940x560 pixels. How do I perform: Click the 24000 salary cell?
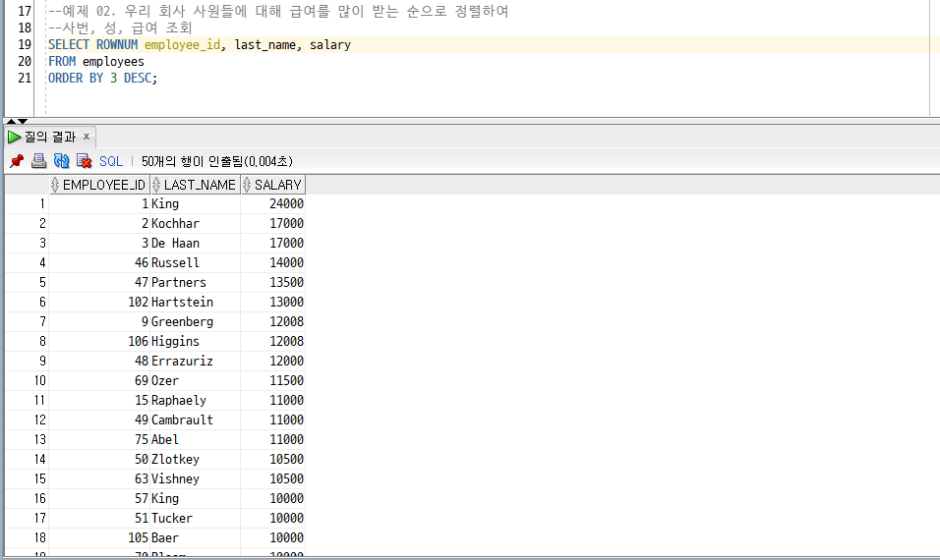click(x=272, y=203)
